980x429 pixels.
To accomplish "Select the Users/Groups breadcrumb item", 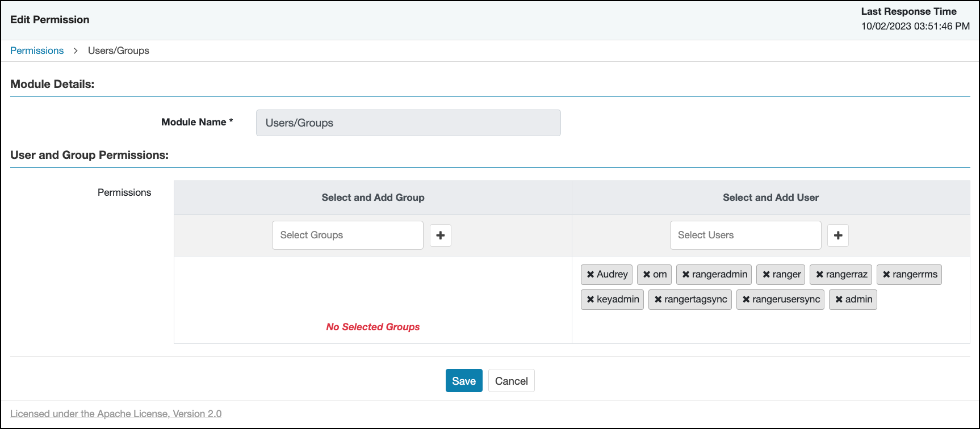I will tap(119, 51).
